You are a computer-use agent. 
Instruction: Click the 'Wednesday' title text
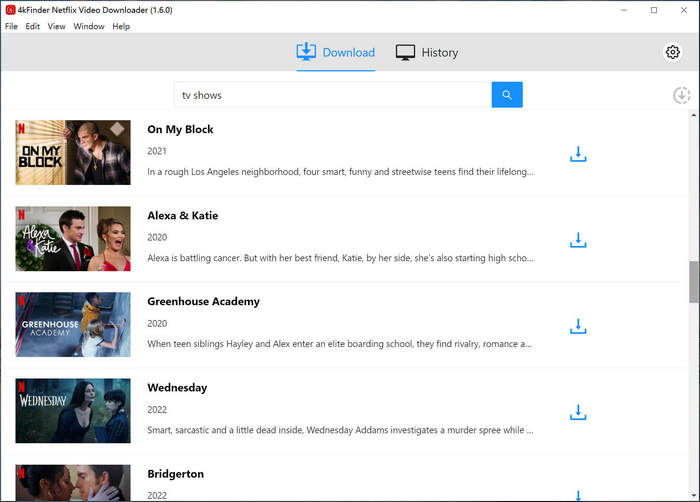177,388
